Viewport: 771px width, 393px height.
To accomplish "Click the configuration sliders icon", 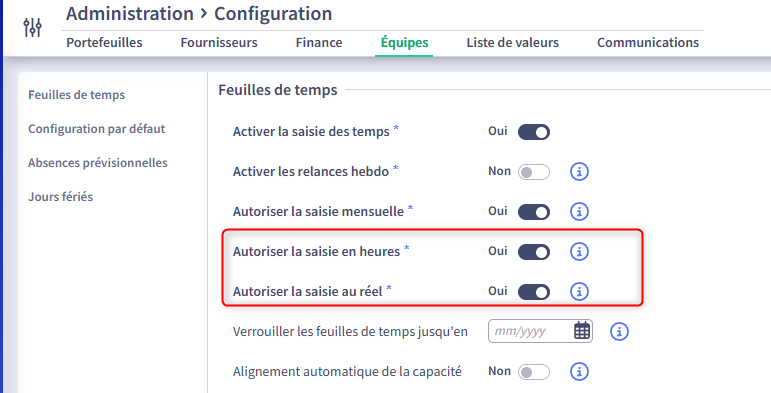I will [32, 27].
